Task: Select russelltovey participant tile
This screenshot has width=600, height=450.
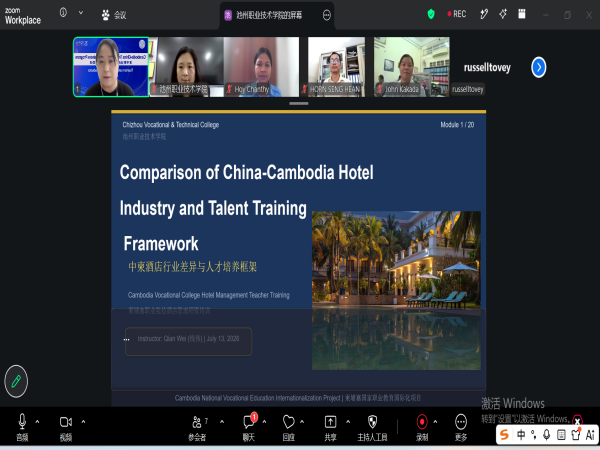Action: point(487,67)
